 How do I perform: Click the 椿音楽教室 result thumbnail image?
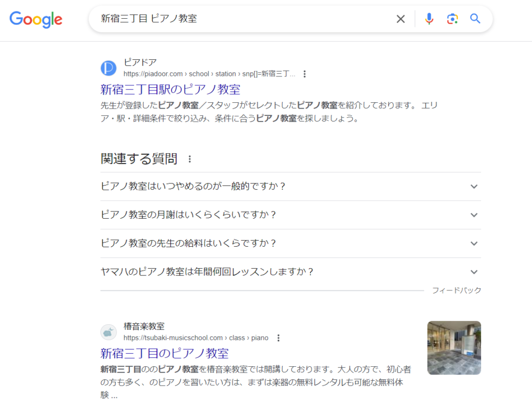tap(454, 348)
